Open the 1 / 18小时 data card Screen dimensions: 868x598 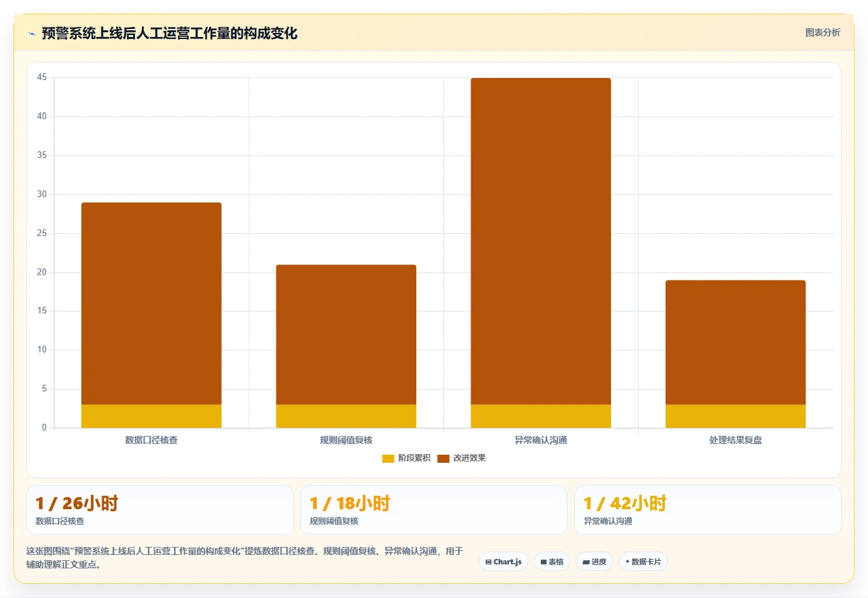[434, 510]
